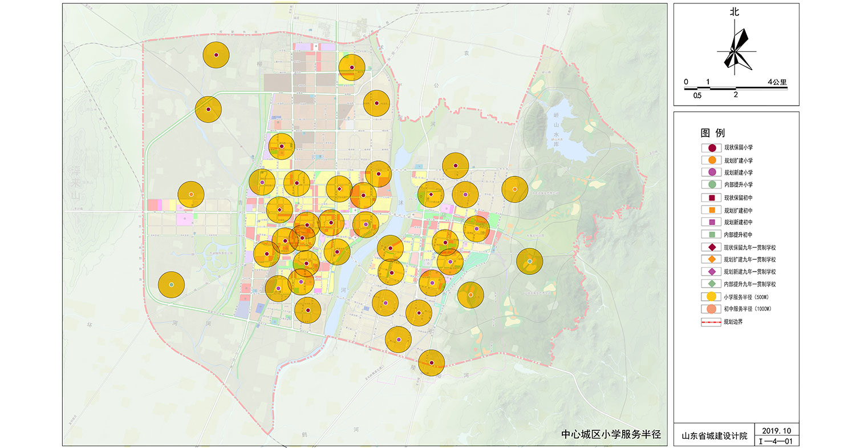Click the I—4—01 drawing number cell

[776, 441]
